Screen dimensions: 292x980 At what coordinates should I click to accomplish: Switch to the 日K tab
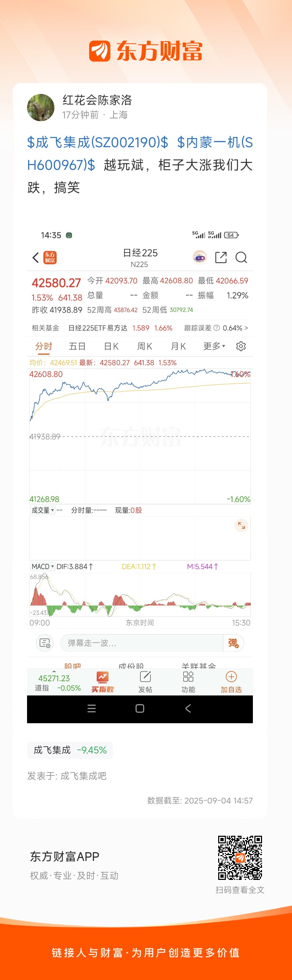111,346
